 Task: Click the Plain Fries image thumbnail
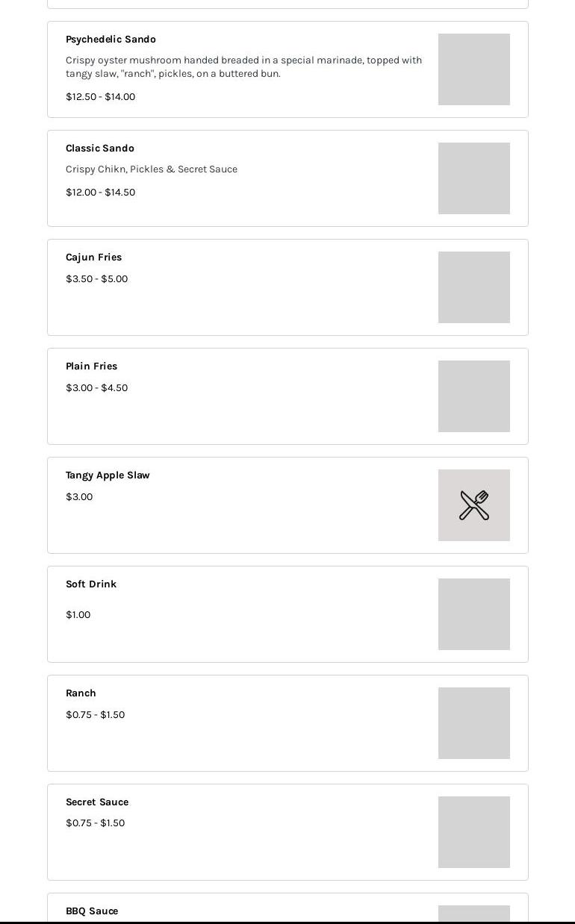pos(474,396)
